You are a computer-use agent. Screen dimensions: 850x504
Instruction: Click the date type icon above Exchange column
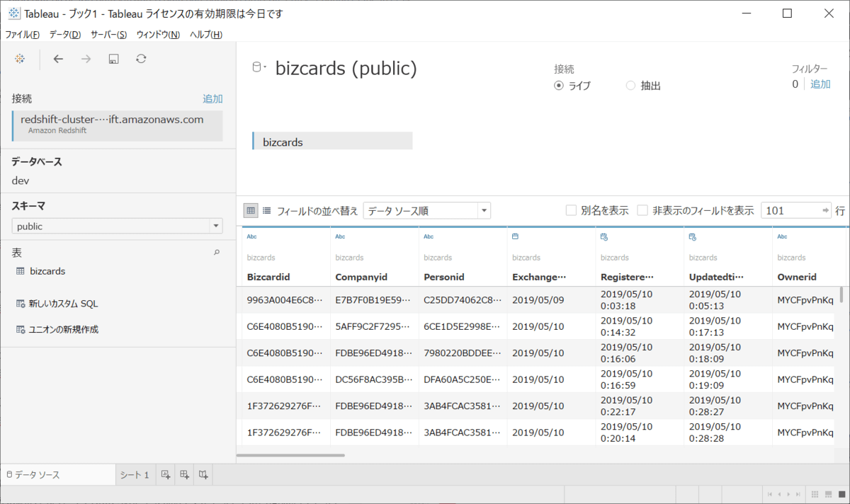click(516, 236)
